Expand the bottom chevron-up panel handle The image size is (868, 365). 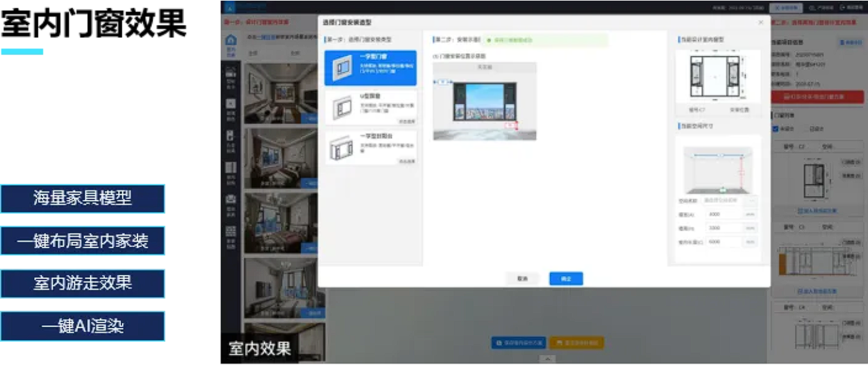[547, 359]
